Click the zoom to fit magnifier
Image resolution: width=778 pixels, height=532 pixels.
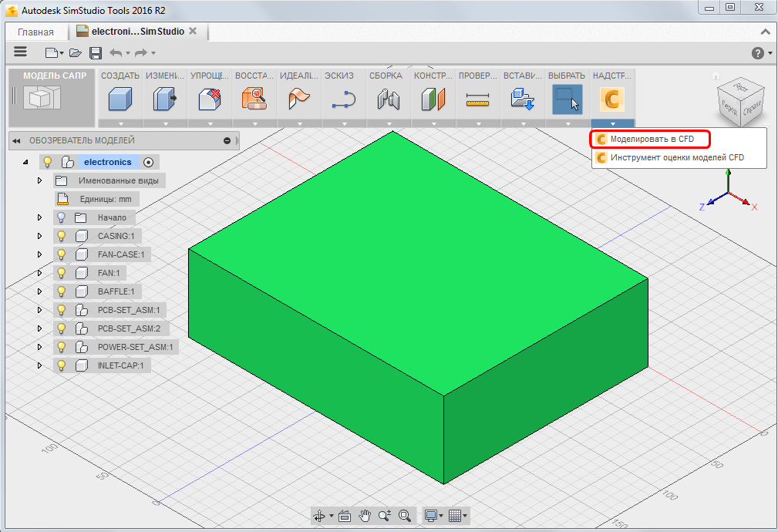[405, 516]
